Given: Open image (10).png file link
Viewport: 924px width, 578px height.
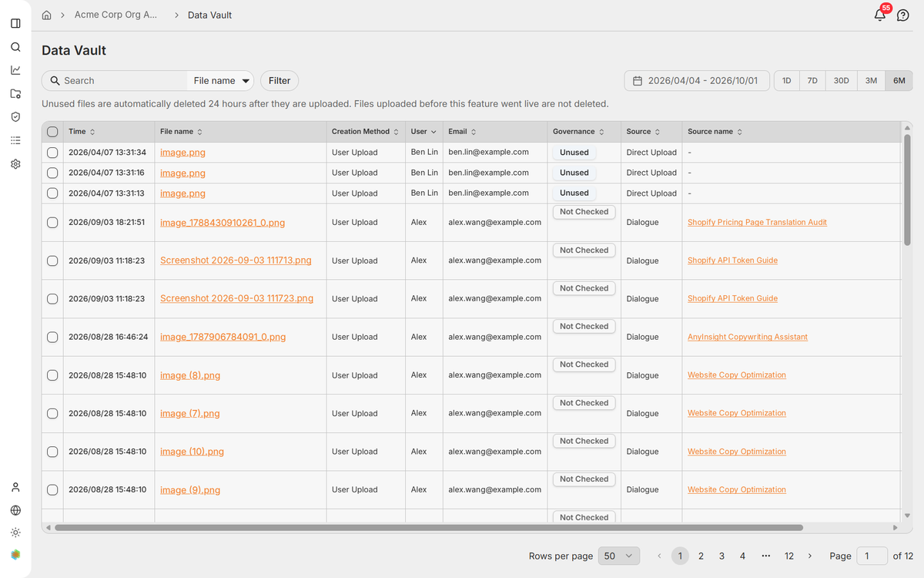Looking at the screenshot, I should 192,452.
